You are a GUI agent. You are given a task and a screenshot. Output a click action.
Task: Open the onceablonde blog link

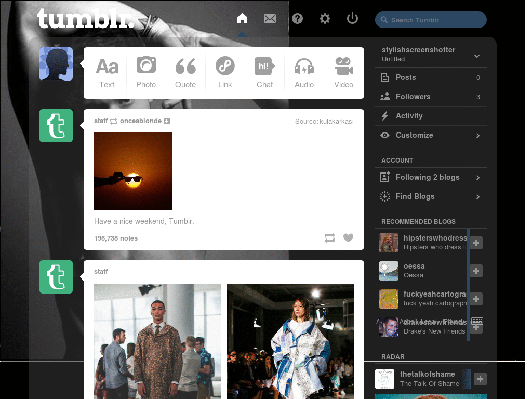coord(140,121)
